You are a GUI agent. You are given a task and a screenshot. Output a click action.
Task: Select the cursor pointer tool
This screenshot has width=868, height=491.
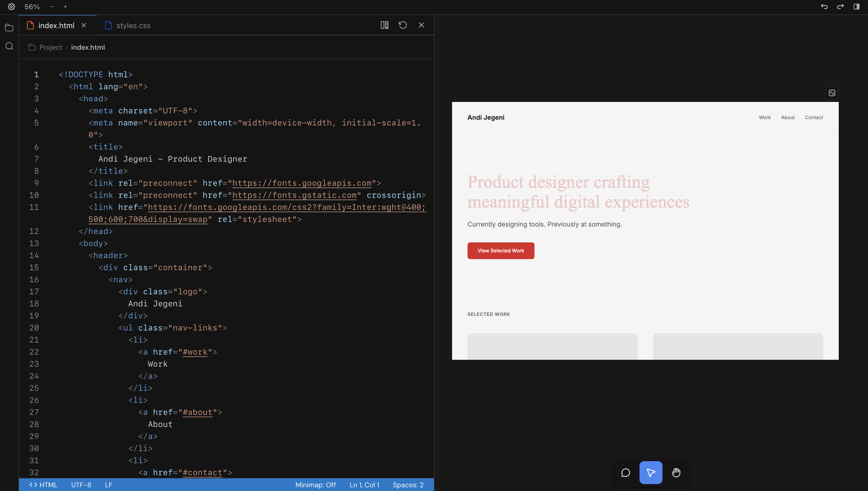click(651, 472)
